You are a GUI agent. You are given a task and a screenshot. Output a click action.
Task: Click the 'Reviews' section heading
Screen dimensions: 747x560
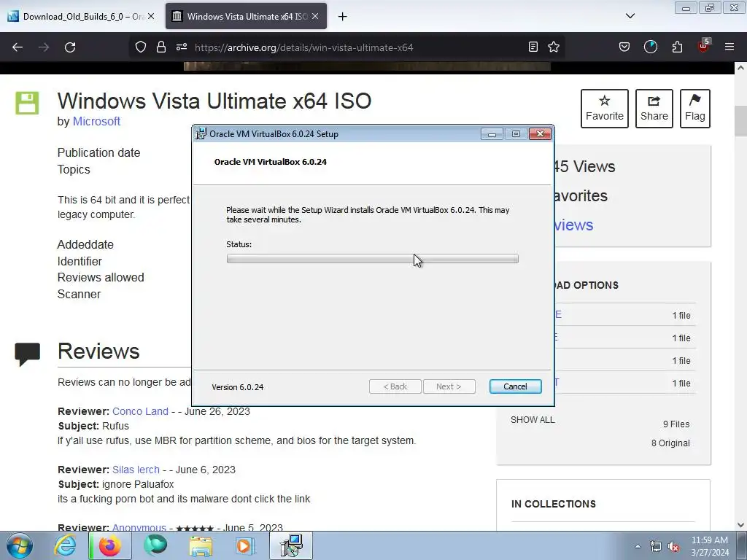98,351
